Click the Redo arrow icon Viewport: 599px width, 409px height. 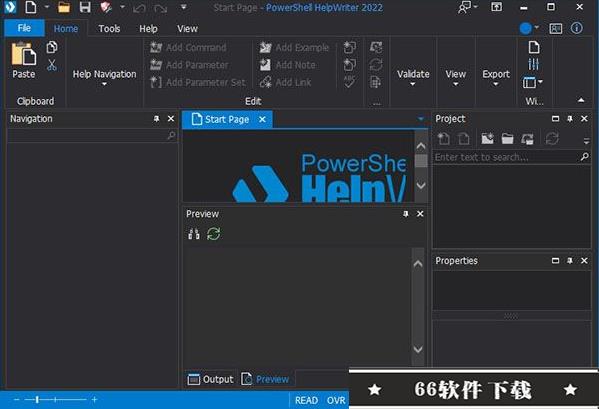point(160,8)
